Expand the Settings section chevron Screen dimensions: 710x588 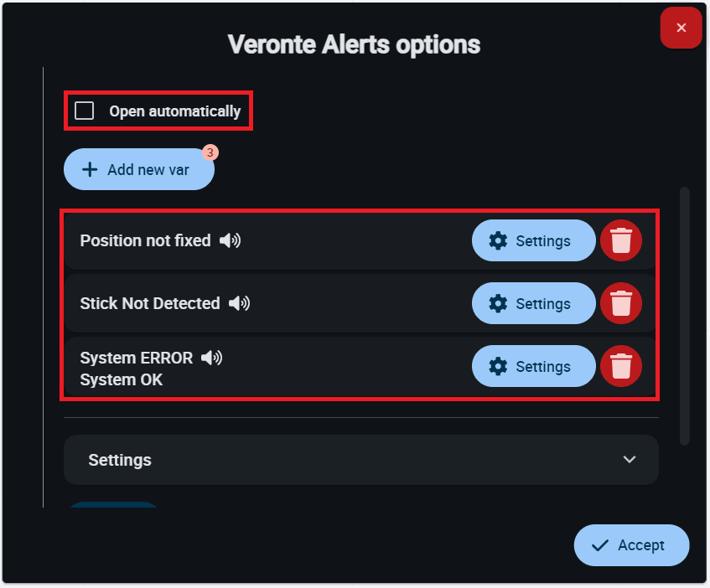pos(630,460)
